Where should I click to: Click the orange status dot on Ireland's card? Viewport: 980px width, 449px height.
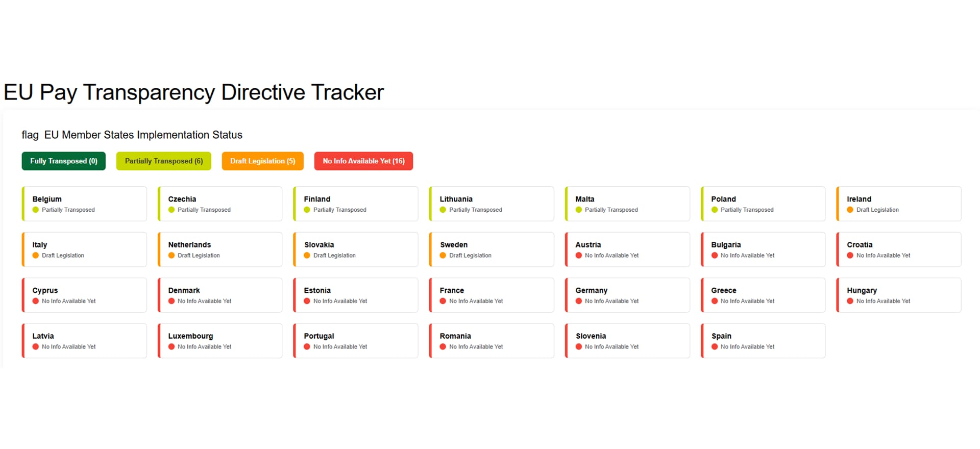coord(850,210)
